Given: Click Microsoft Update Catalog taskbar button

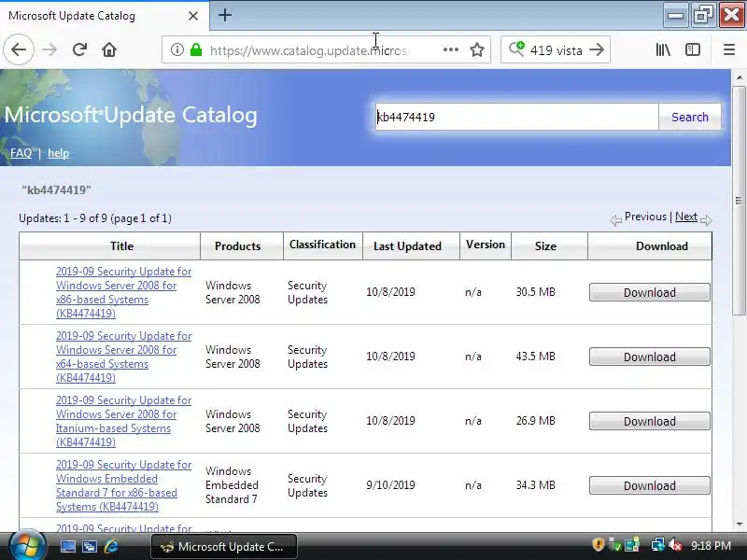Looking at the screenshot, I should tap(224, 547).
